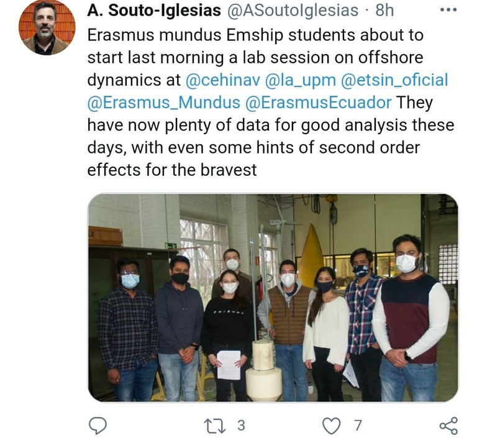Screen dimensions: 477x448
Task: Retweet this post using the retweet icon
Action: click(212, 426)
